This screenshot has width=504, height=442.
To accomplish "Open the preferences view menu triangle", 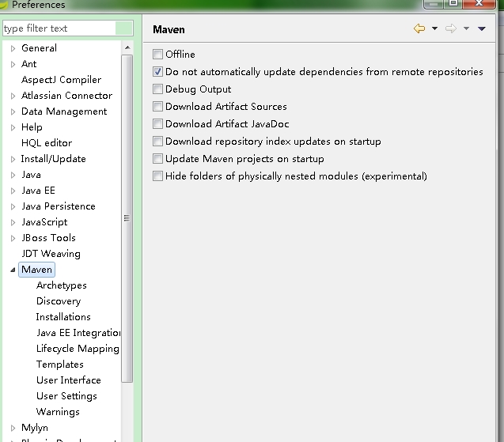I will (482, 29).
